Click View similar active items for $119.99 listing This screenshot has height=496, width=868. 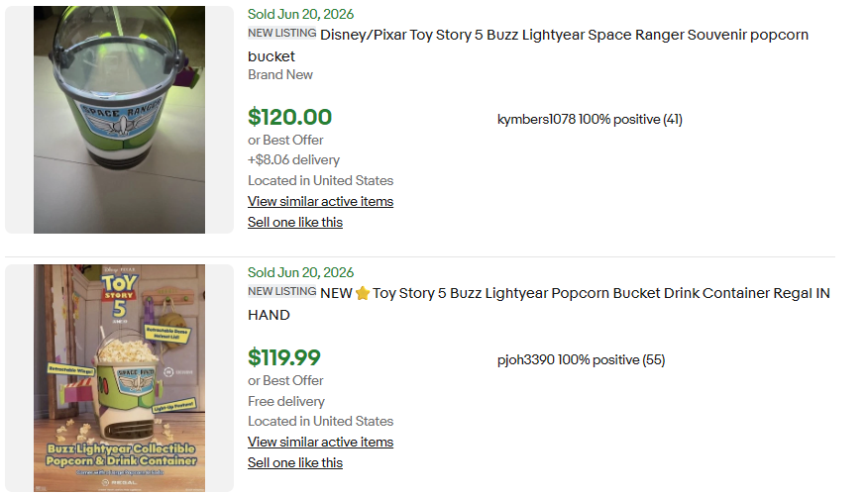point(320,442)
